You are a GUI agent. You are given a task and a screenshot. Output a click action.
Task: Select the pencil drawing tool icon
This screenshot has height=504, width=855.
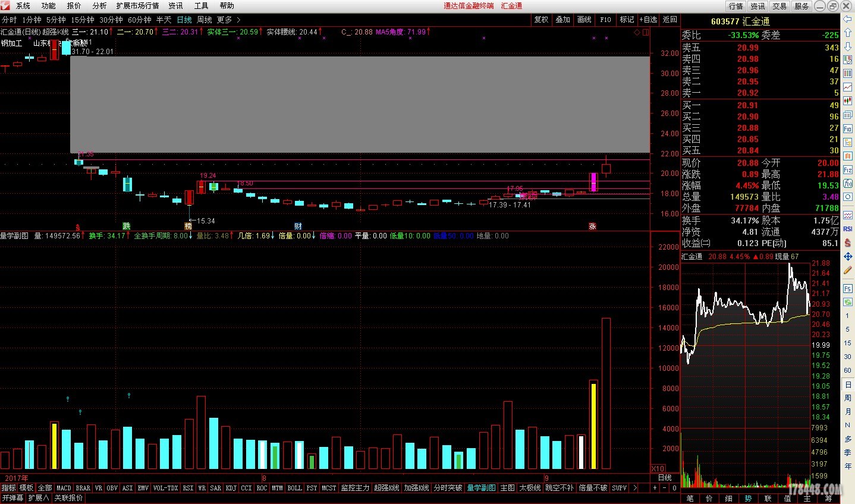tap(848, 270)
